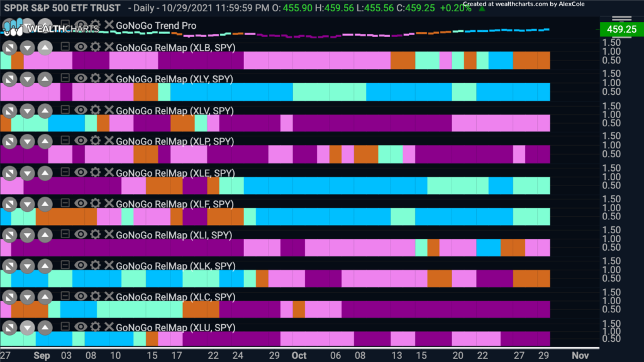Collapse the XLF RelMap pane
644x362 pixels.
pos(65,203)
